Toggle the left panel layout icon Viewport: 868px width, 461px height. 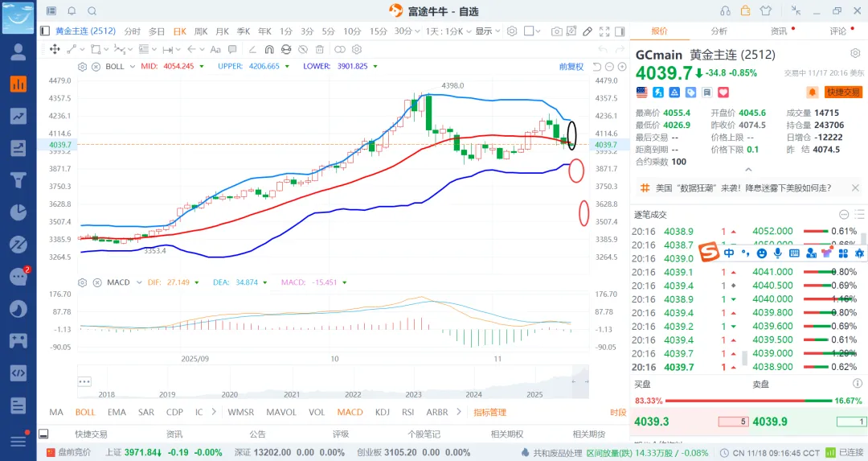click(x=45, y=31)
